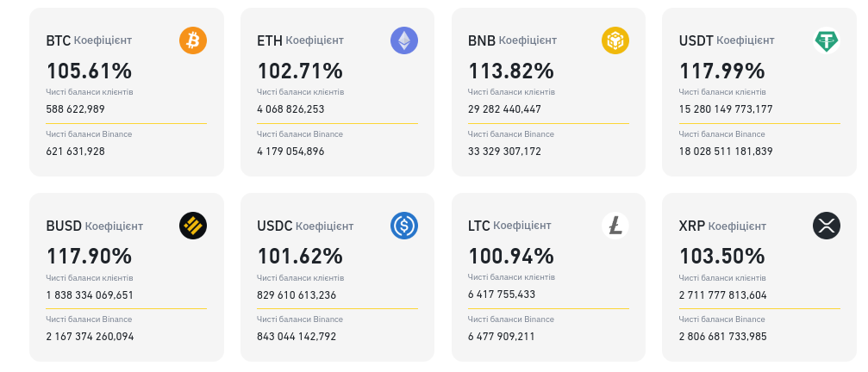Click the black BUSD coin icon
This screenshot has width=868, height=372.
coord(193,226)
